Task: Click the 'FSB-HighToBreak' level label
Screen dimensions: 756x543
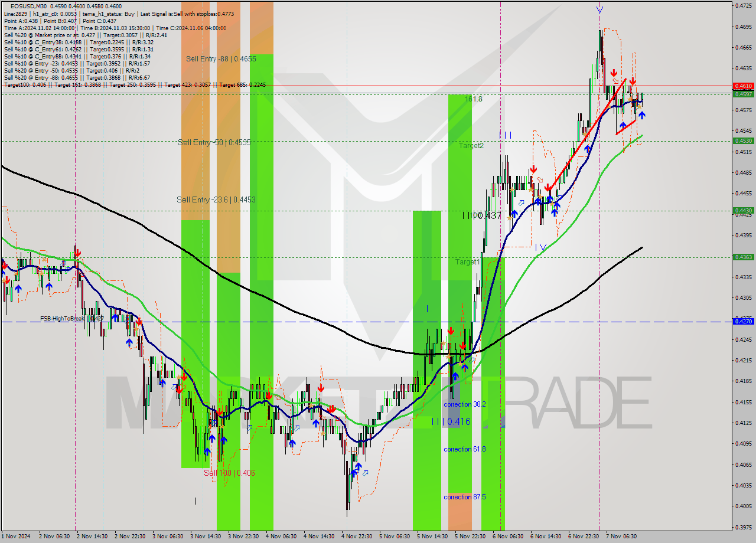Action: pos(72,318)
